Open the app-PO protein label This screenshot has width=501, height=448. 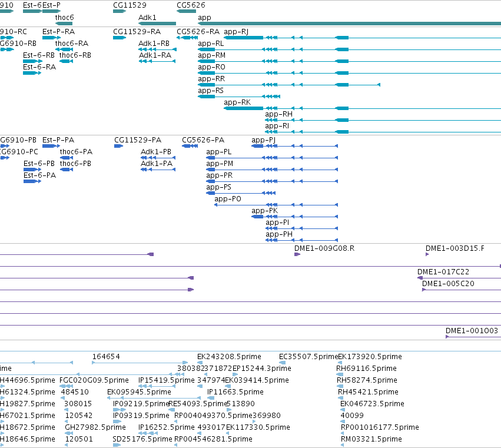pos(227,200)
